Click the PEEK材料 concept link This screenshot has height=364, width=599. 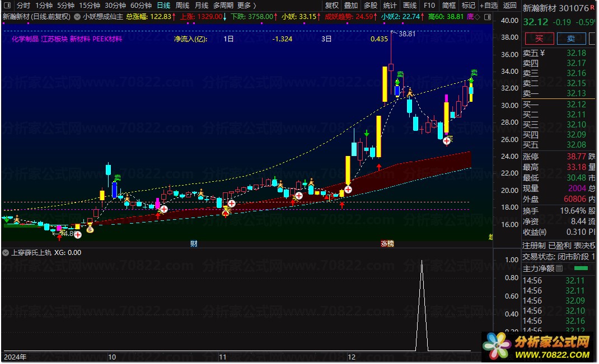pos(107,39)
